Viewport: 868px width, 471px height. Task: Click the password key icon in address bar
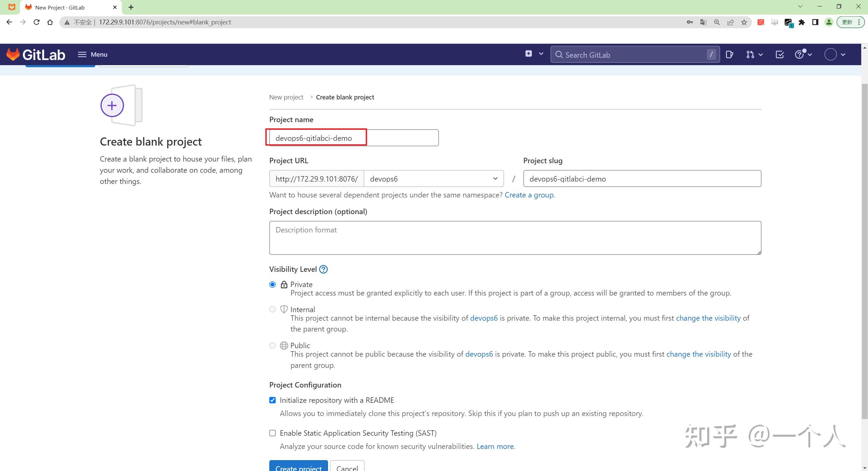(690, 22)
